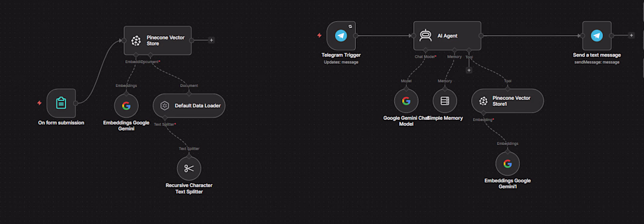This screenshot has width=644, height=224.
Task: Click the Default Data Loader node icon
Action: 164,106
